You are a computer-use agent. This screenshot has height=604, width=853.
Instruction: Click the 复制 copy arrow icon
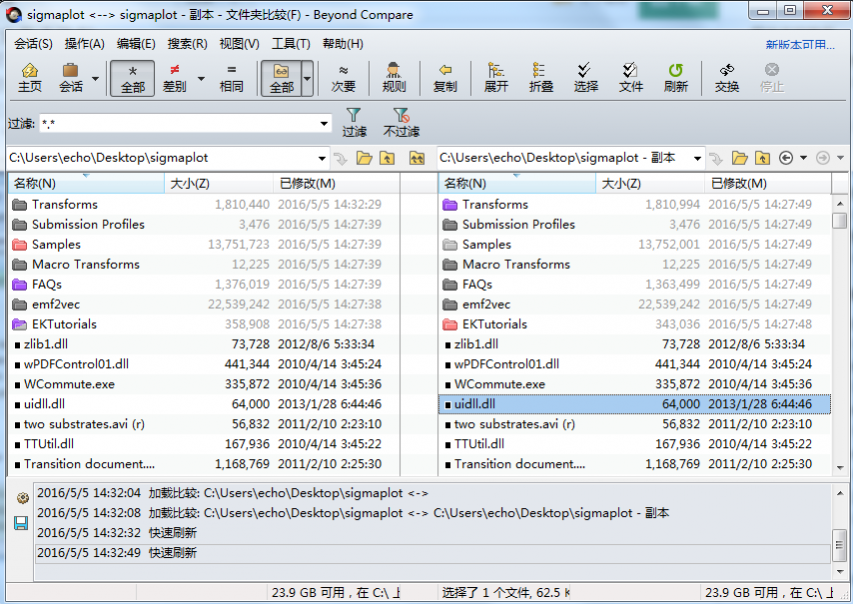[445, 77]
